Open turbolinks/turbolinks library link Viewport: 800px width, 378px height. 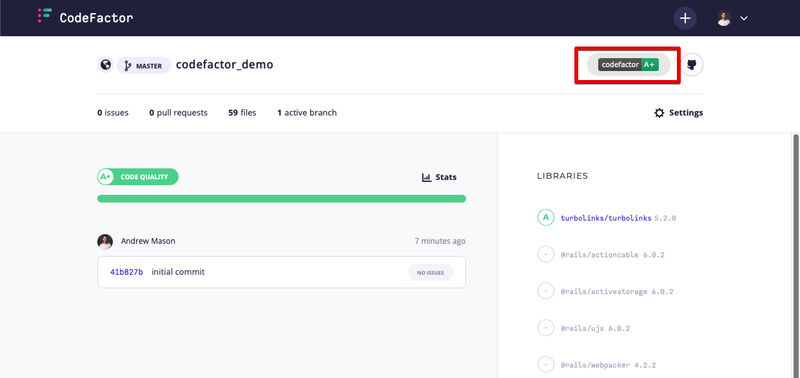(x=606, y=218)
